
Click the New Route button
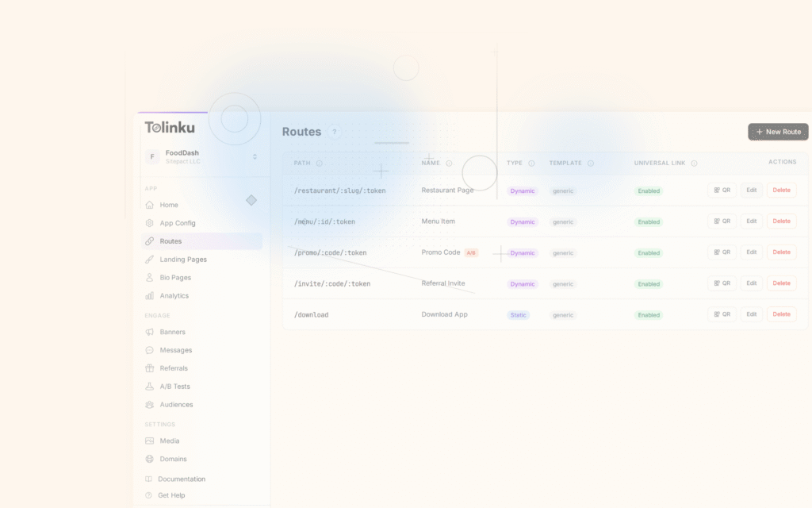click(x=777, y=132)
